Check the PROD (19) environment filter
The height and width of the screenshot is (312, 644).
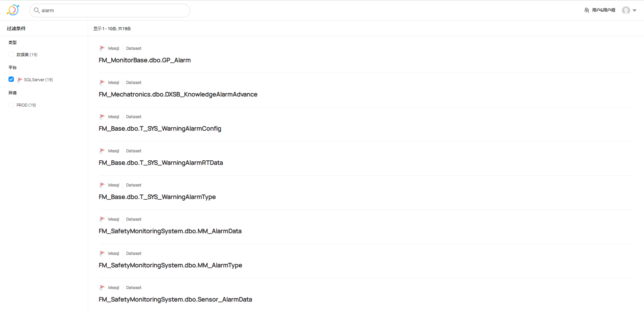pos(11,105)
